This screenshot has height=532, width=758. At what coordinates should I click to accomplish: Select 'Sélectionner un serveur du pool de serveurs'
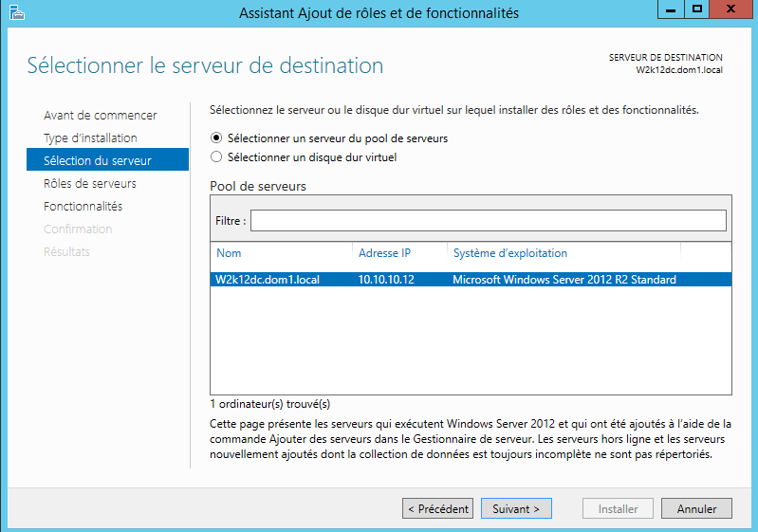pyautogui.click(x=216, y=138)
